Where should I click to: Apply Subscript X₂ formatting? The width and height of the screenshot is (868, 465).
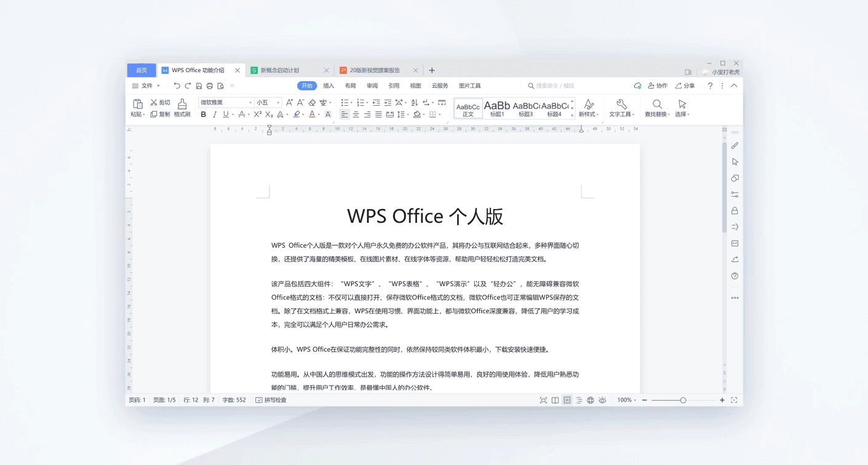click(x=269, y=114)
